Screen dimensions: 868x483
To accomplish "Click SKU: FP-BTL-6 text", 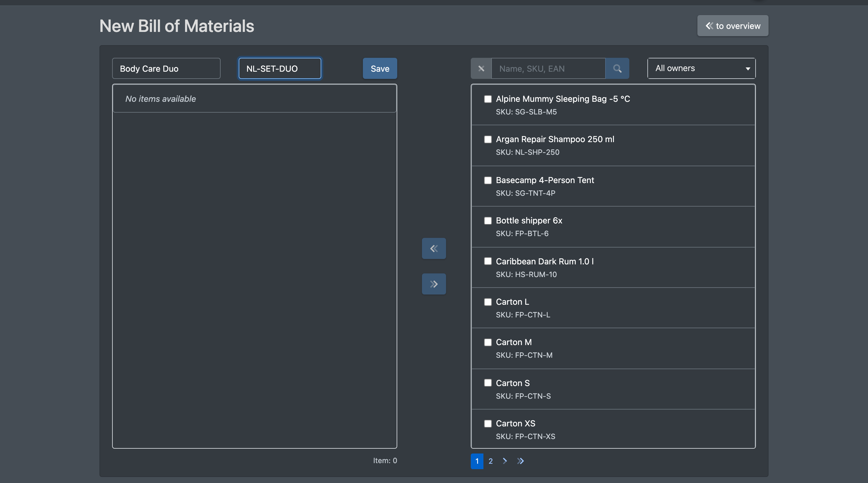I will click(x=522, y=234).
